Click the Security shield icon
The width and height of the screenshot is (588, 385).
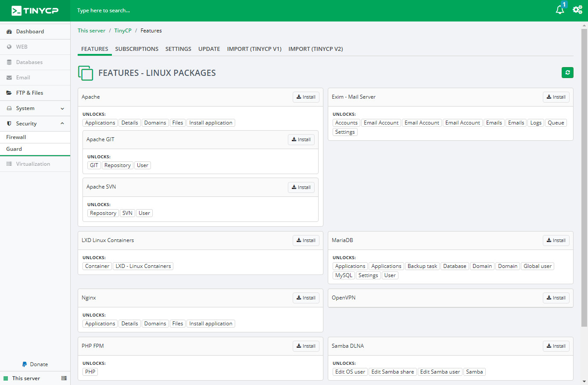[x=9, y=124]
